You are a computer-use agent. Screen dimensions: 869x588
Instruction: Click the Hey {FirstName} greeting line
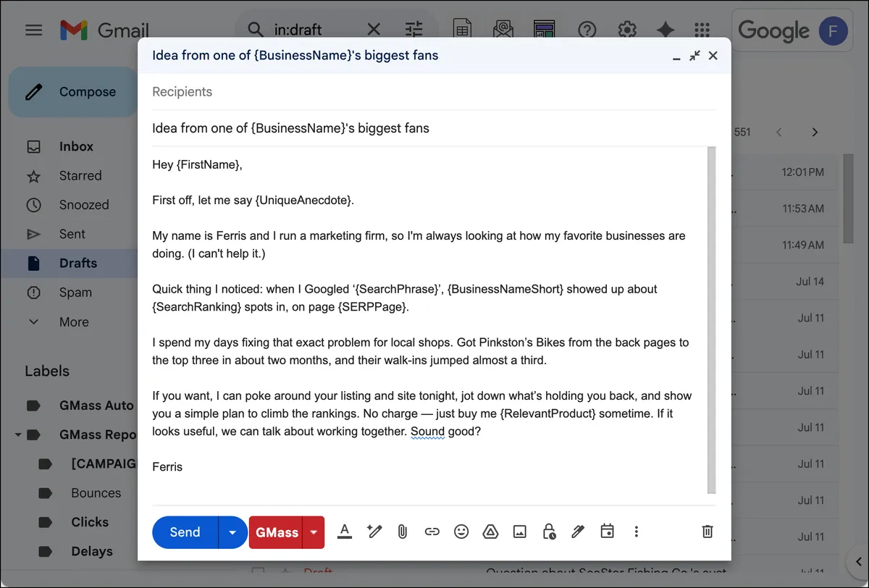coord(197,165)
